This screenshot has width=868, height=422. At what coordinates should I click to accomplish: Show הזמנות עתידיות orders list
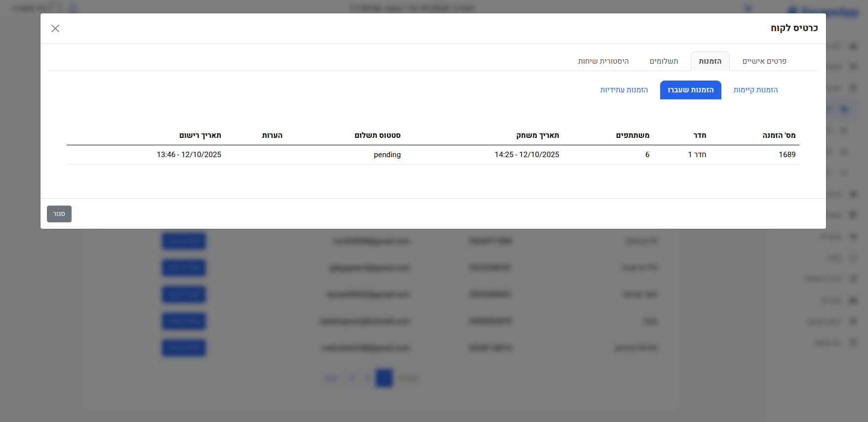[x=624, y=90]
